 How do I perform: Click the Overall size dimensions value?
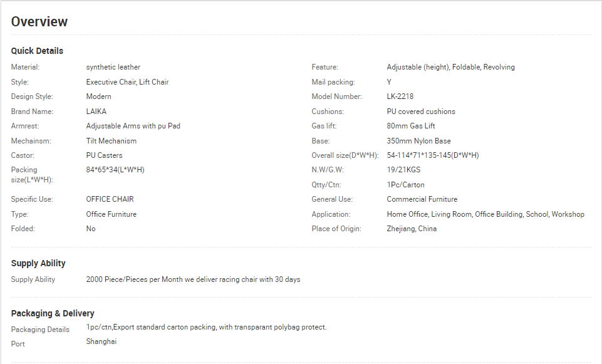433,155
